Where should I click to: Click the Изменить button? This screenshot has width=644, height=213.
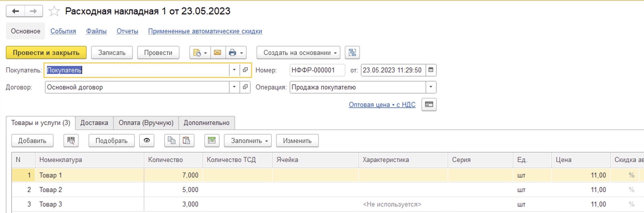pyautogui.click(x=297, y=141)
